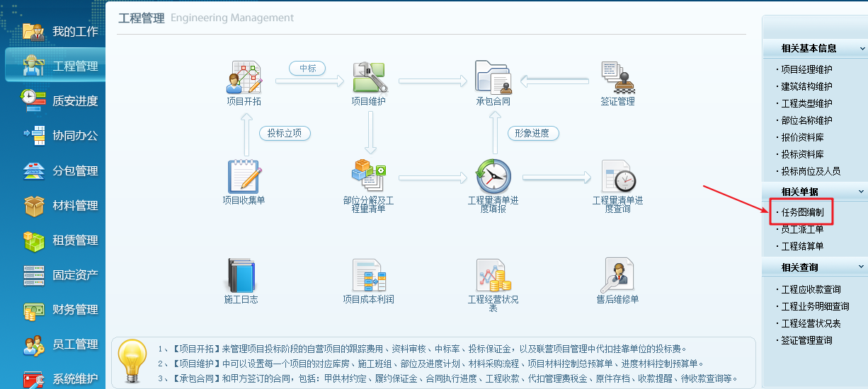This screenshot has height=389, width=868.
Task: Click the 工程管理 worker icon in sidebar
Action: [x=34, y=66]
